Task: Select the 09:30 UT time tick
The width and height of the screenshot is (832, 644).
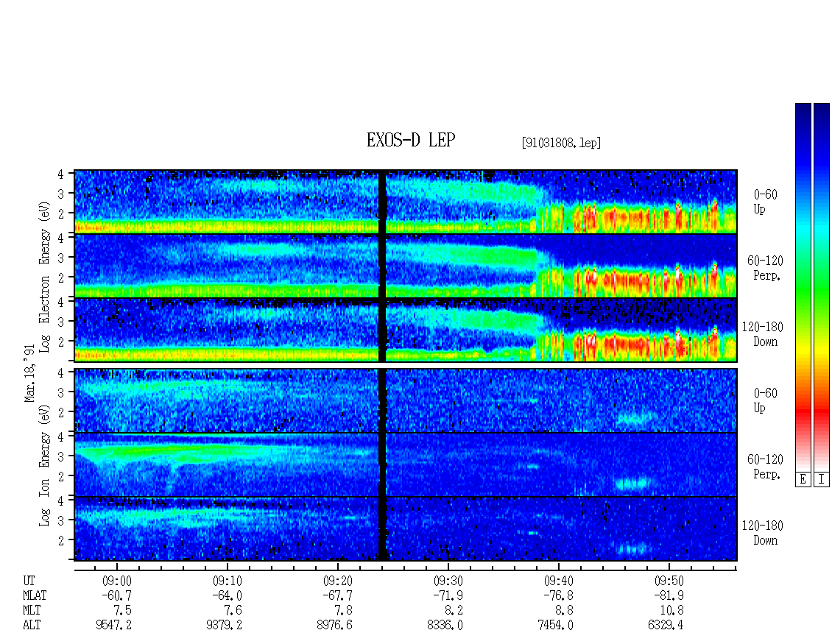Action: tap(448, 581)
